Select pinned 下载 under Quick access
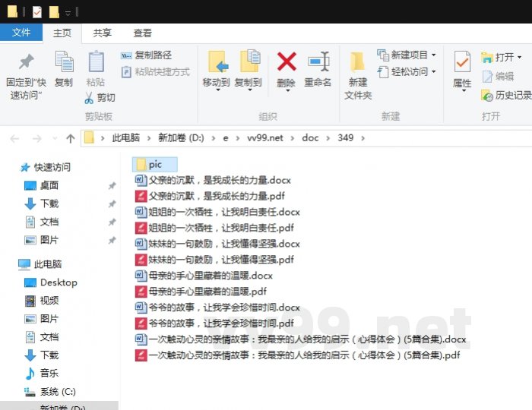 [42, 203]
